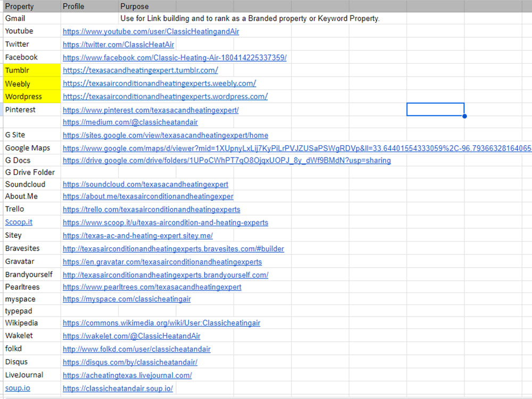Select the Gmail cell
Screen dimensions: 532x399
point(32,18)
